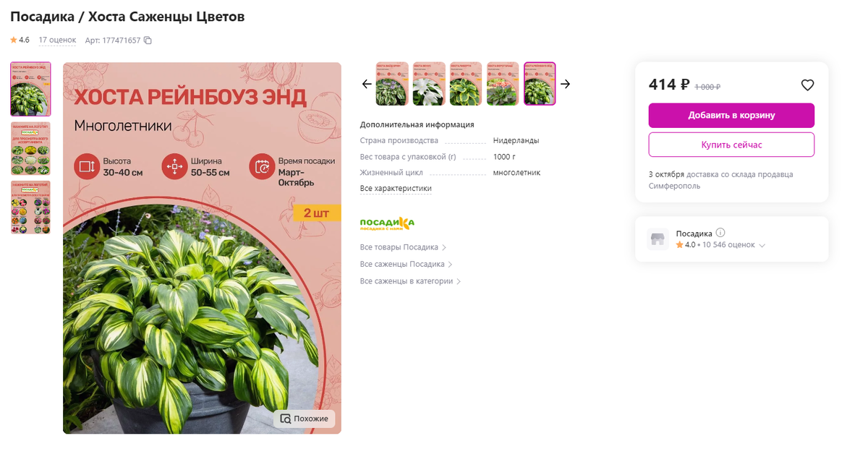Click the gray store avatar icon
The width and height of the screenshot is (868, 454).
pos(658,239)
